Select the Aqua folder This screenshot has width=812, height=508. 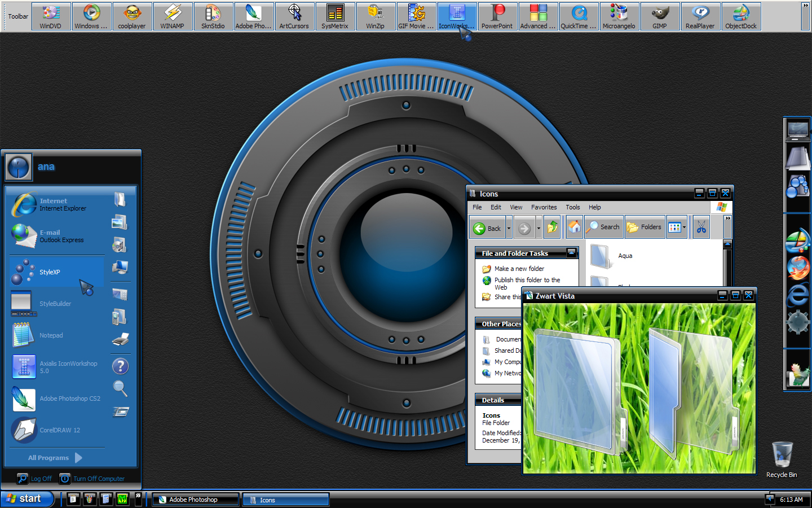click(x=612, y=256)
